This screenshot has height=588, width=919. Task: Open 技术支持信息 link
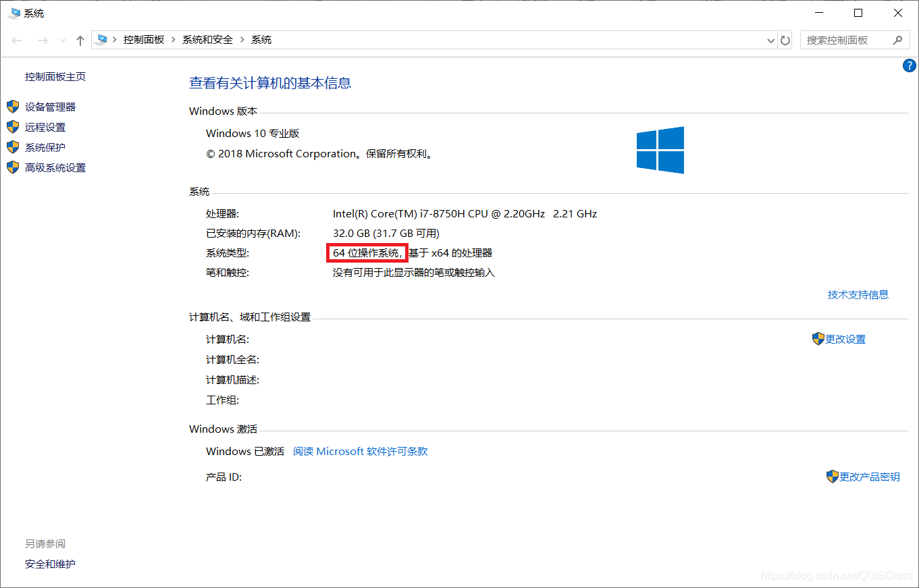[858, 294]
